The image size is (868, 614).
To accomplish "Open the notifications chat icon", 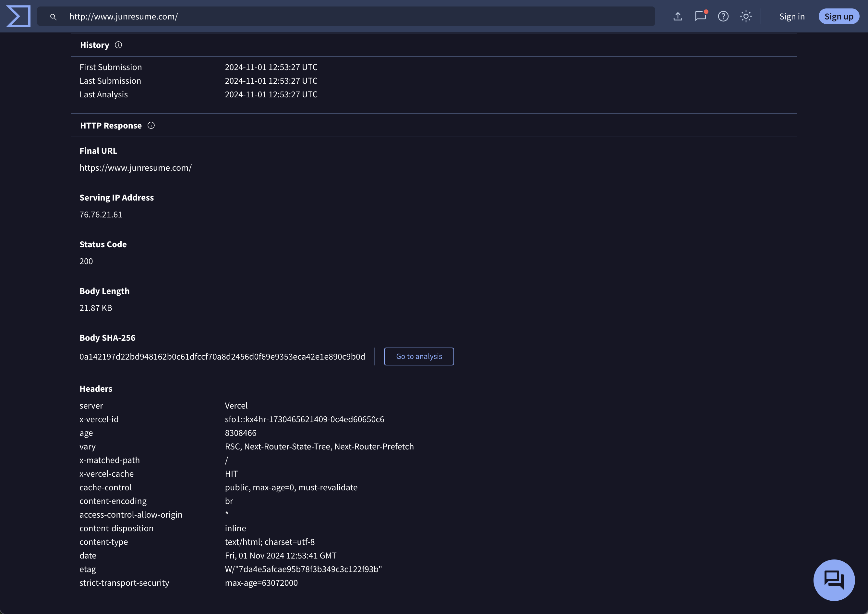I will pyautogui.click(x=700, y=16).
